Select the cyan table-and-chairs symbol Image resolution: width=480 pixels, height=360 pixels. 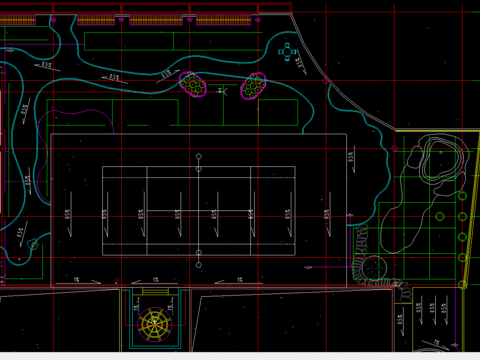(287, 52)
